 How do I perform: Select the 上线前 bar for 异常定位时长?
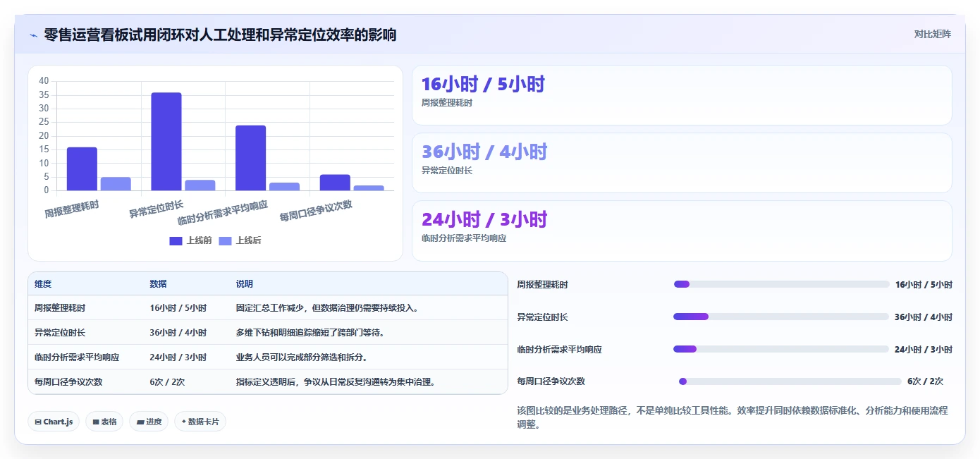click(166, 141)
